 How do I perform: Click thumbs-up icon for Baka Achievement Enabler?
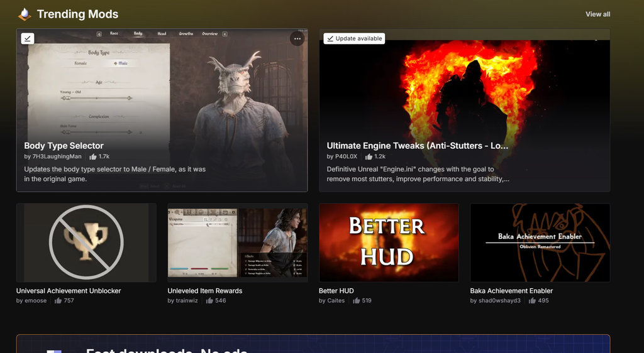(x=532, y=301)
